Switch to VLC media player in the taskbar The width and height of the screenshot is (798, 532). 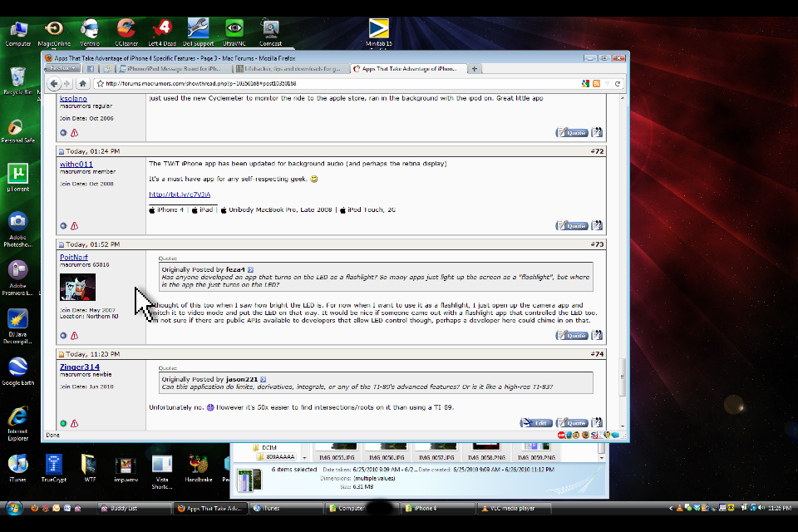coord(513,508)
